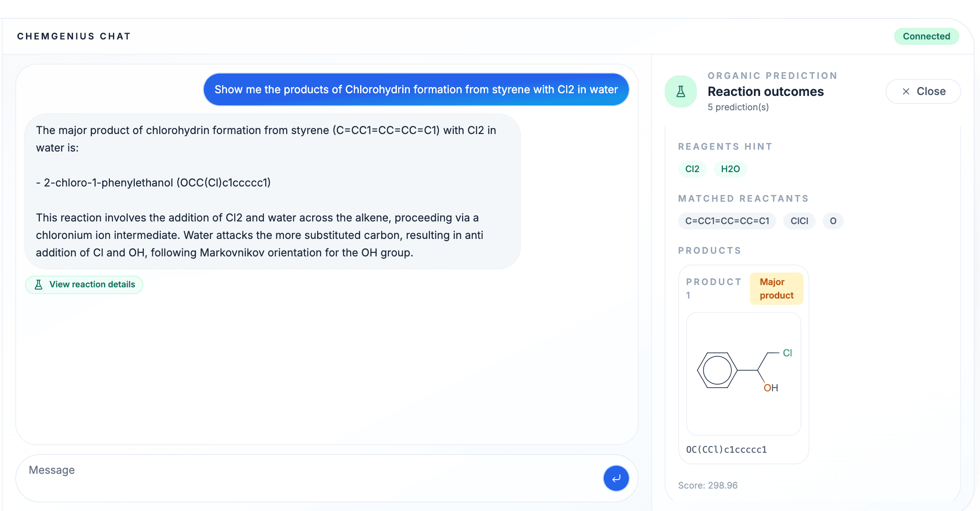Viewport: 980px width, 511px height.
Task: Open the Organic Prediction panel header
Action: (x=773, y=75)
